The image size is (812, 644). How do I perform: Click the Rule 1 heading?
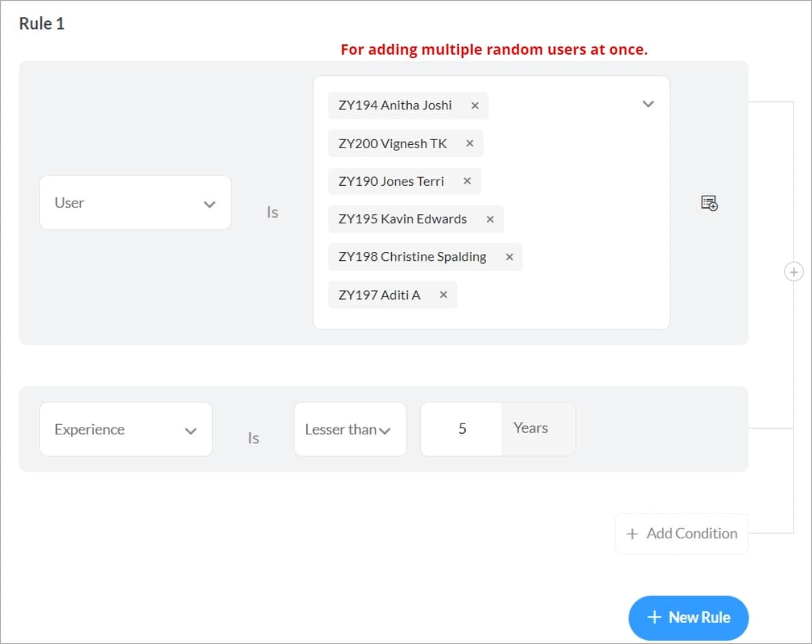click(x=42, y=24)
